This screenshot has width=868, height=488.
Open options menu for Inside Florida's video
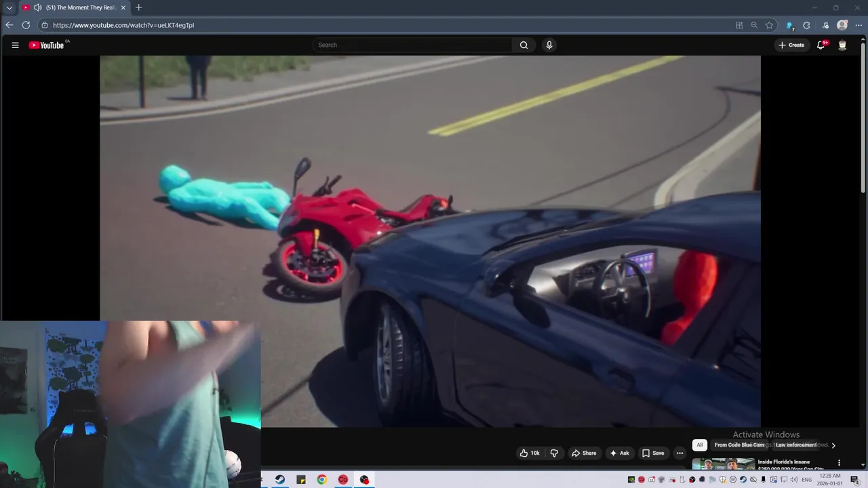point(839,463)
